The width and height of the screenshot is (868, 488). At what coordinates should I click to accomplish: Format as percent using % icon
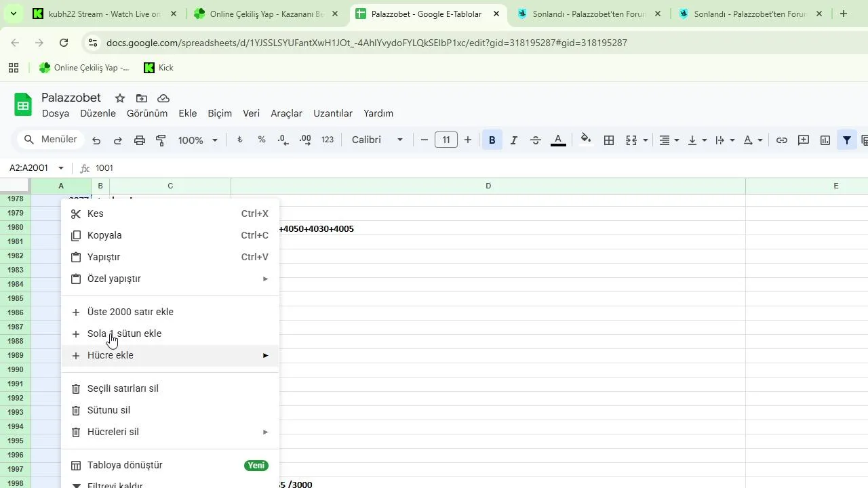[262, 140]
